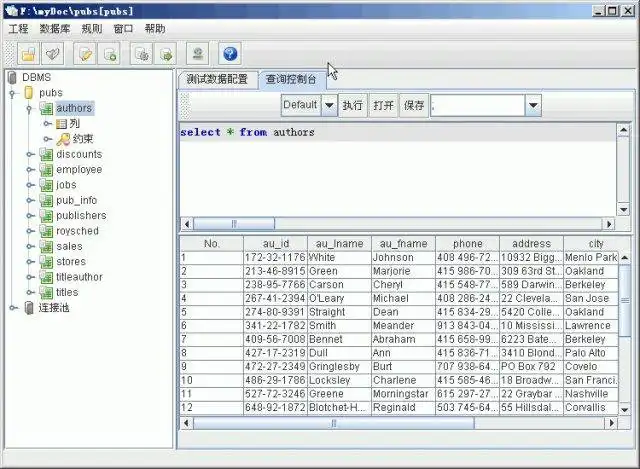Click the 保存 save button
This screenshot has height=469, width=640.
click(414, 105)
